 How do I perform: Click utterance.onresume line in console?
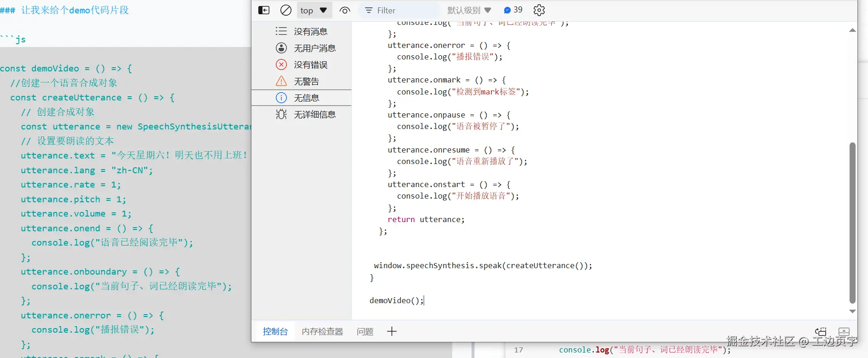coord(451,150)
